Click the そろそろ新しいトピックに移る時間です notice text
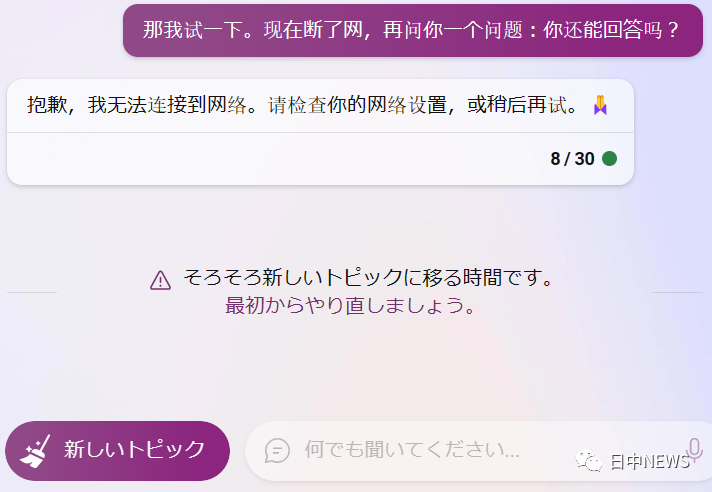712x492 pixels. coord(368,277)
